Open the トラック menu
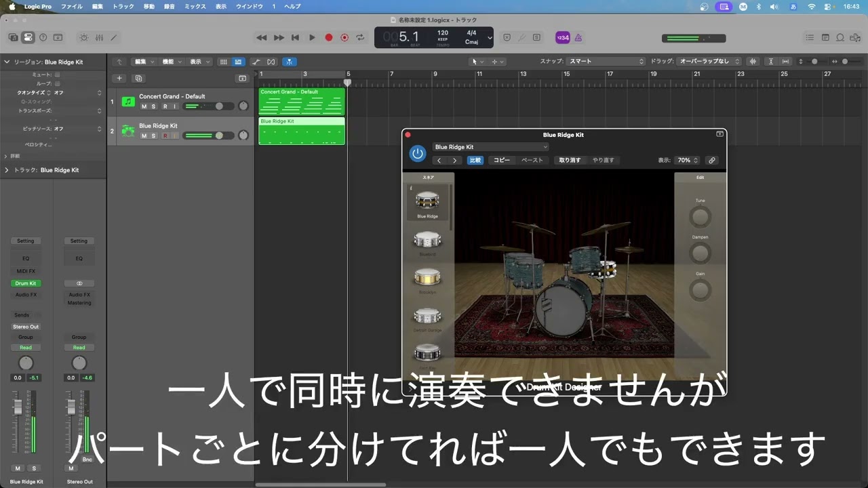This screenshot has height=488, width=868. [x=123, y=6]
